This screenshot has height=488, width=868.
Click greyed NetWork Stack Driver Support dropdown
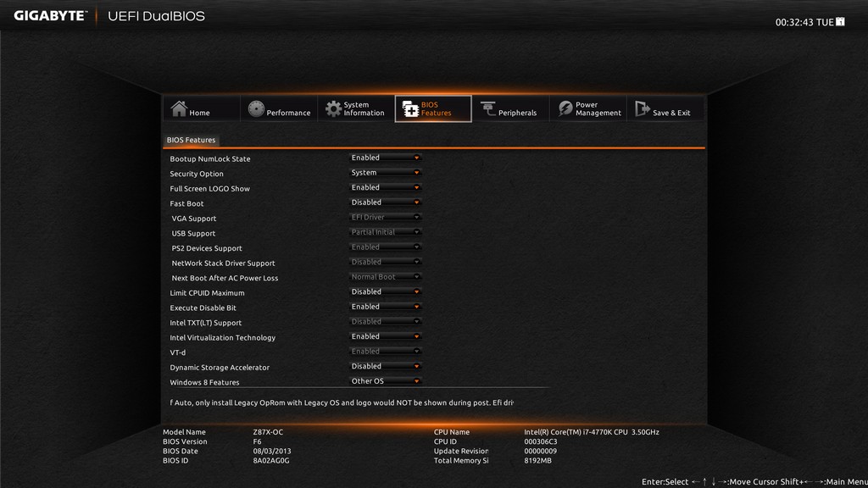click(x=386, y=263)
